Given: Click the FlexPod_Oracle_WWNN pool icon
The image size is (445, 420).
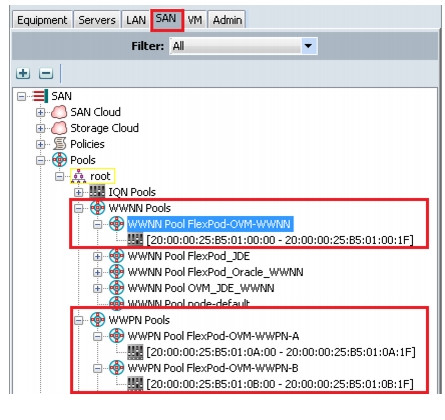Looking at the screenshot, I should 117,272.
